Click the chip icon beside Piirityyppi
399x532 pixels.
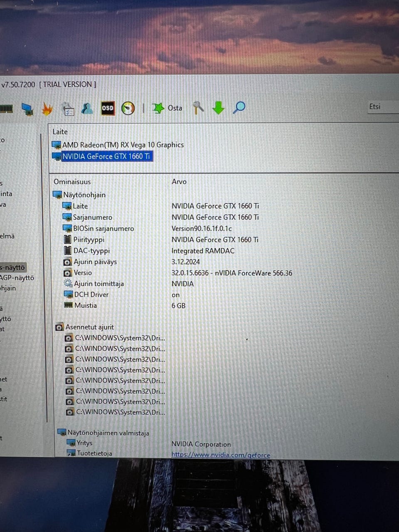click(x=67, y=239)
